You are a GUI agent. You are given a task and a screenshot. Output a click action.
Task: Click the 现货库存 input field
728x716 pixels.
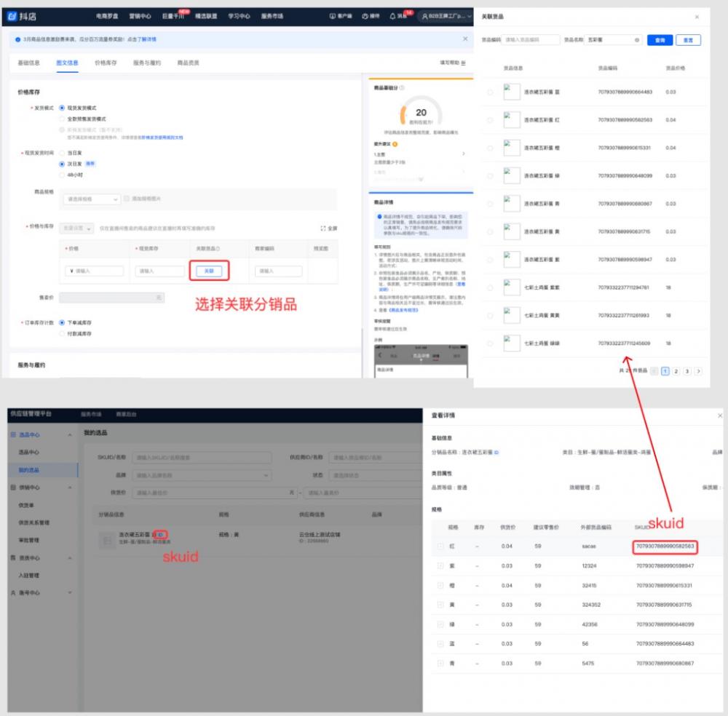point(159,271)
